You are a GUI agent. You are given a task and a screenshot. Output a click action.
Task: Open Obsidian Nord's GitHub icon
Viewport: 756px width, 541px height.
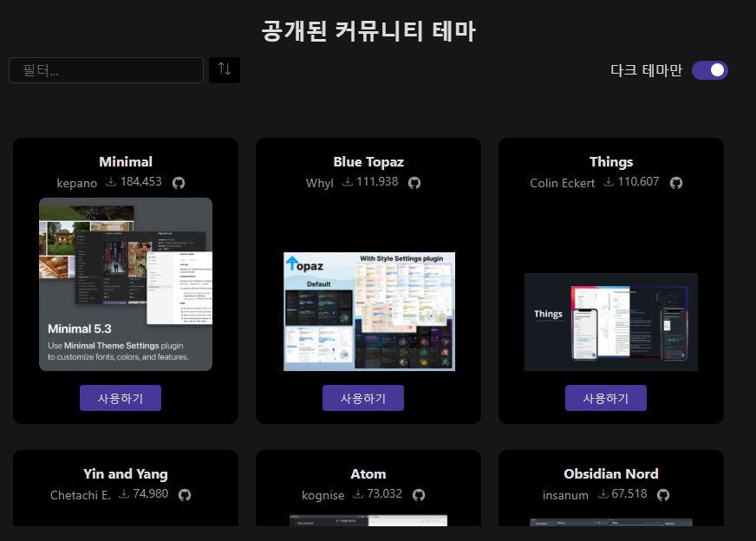click(x=663, y=495)
